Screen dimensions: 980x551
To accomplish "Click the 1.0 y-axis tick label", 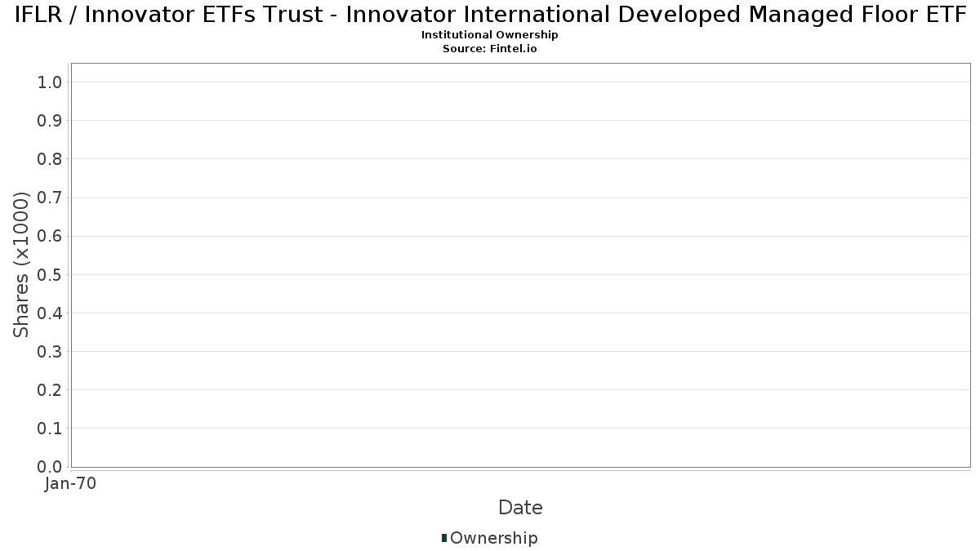I will [50, 82].
